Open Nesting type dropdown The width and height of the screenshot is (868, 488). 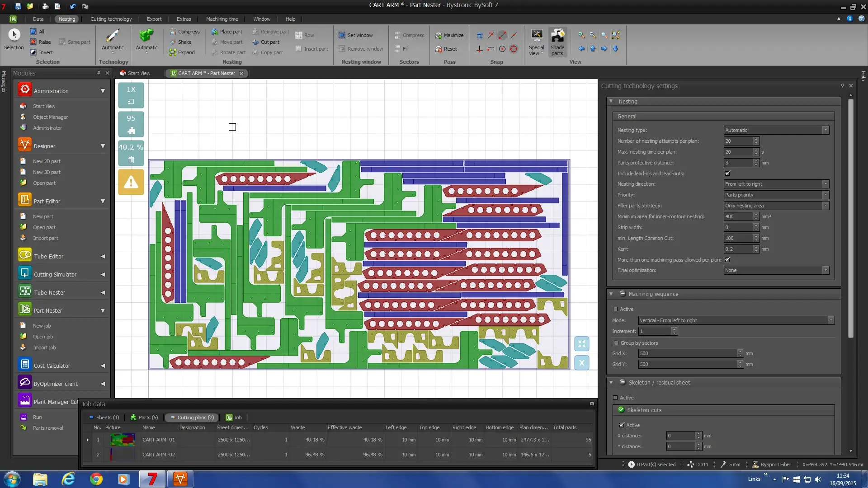click(776, 130)
